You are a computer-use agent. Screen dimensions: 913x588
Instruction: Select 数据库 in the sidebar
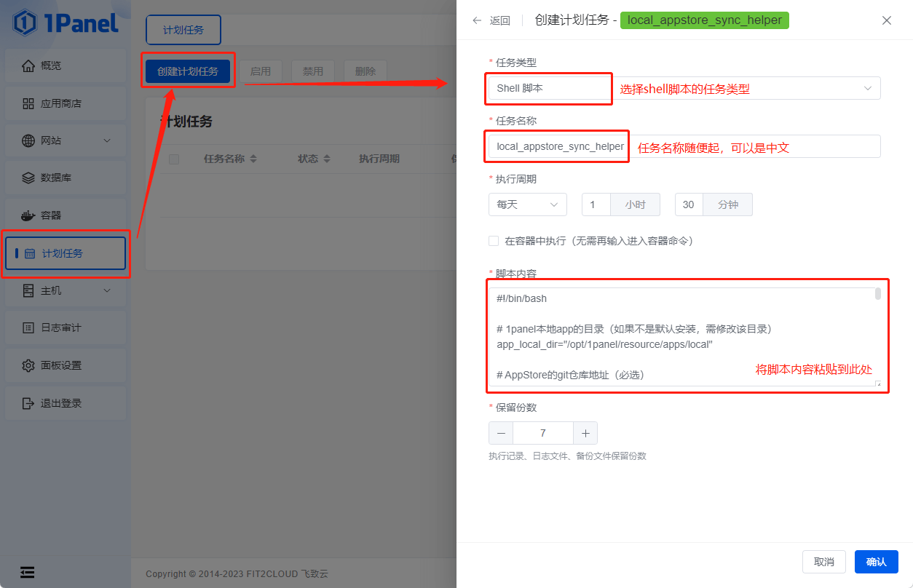(x=66, y=178)
